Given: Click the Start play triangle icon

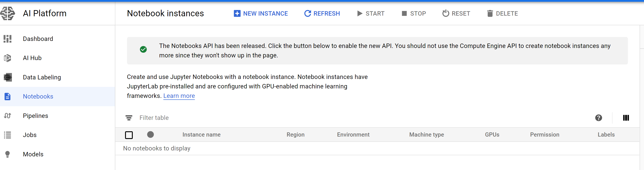Looking at the screenshot, I should [360, 13].
